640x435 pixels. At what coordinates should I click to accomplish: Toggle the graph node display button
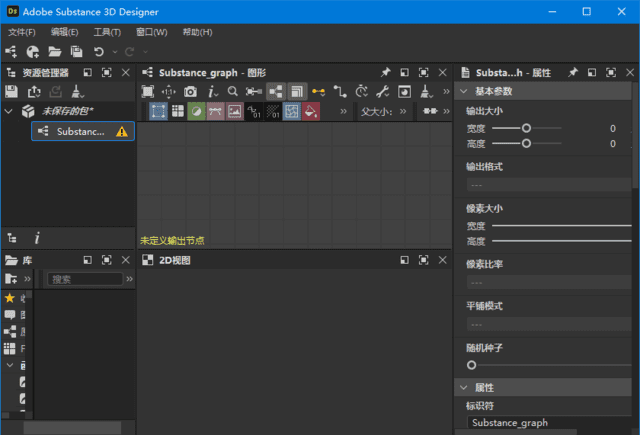[x=276, y=91]
